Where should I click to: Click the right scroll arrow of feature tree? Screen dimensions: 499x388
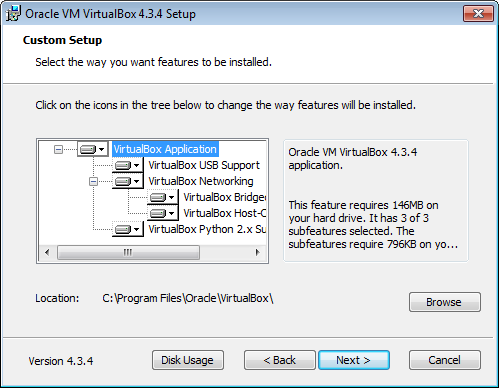pos(257,252)
